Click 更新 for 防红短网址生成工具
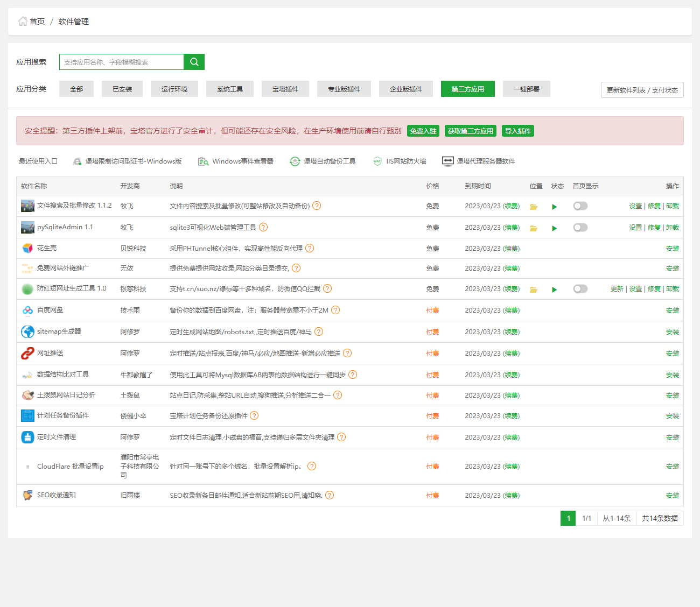 [617, 288]
